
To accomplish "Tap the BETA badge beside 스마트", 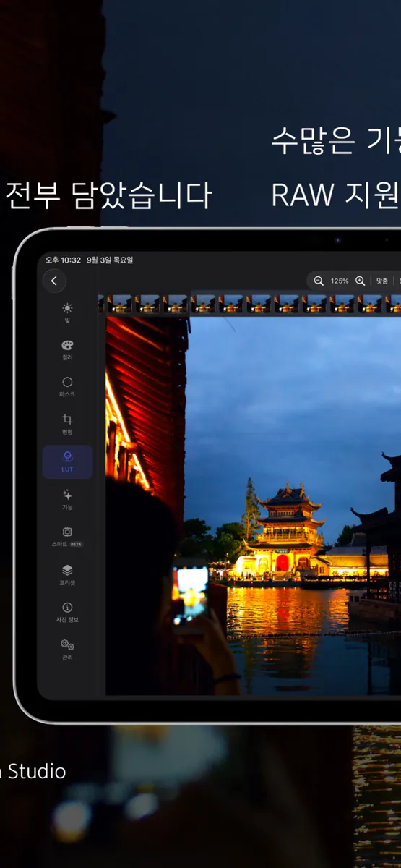I will point(77,544).
